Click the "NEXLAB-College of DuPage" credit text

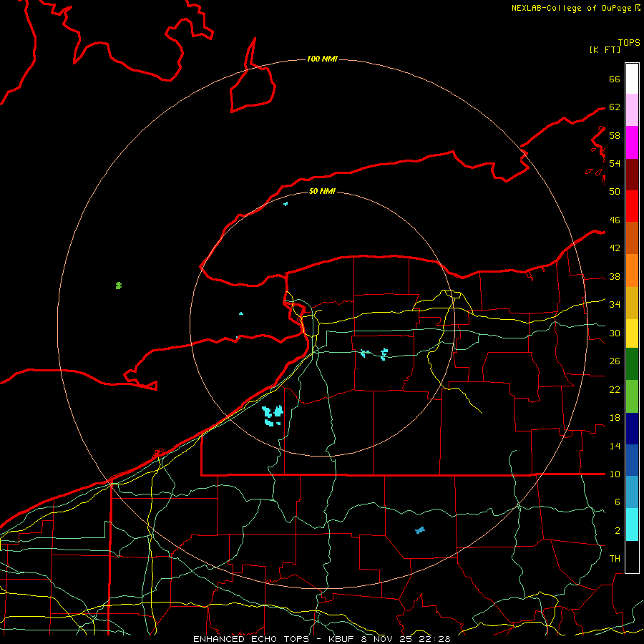pos(572,8)
